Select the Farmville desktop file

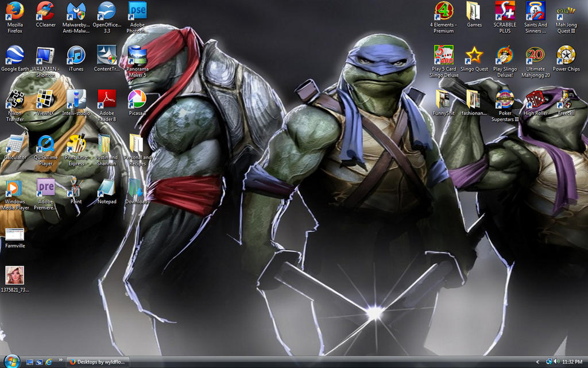pos(15,235)
